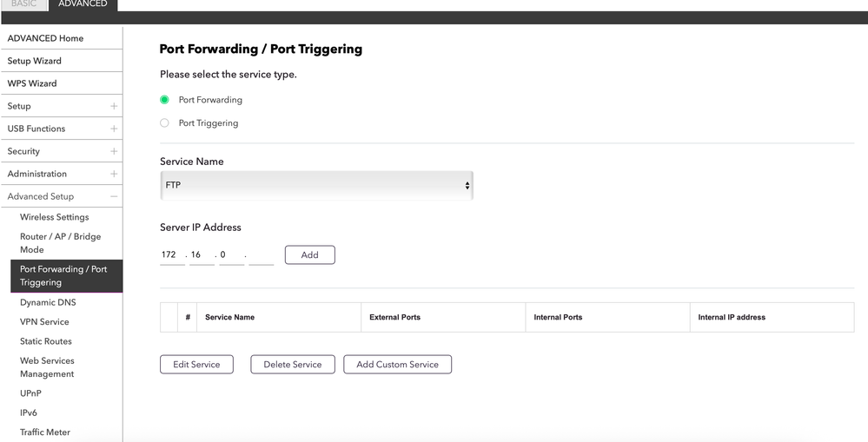Click Add Custom Service button
Screen dimensions: 868x442
pos(397,365)
